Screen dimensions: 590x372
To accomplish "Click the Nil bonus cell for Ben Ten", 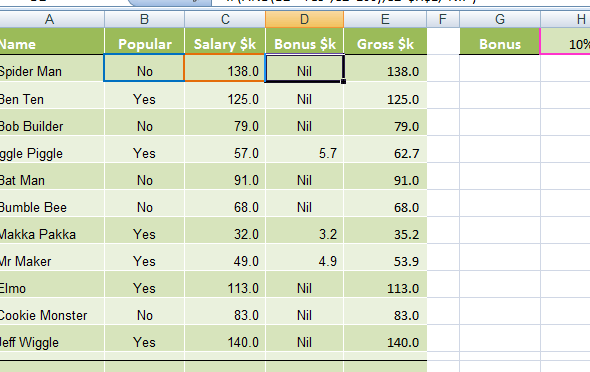I will pos(304,96).
